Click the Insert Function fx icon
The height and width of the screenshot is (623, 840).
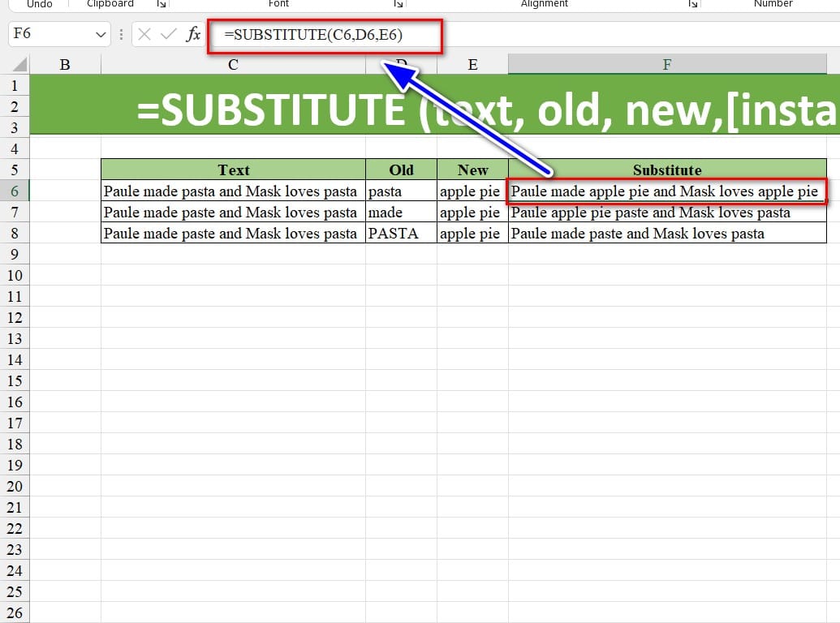pos(194,34)
